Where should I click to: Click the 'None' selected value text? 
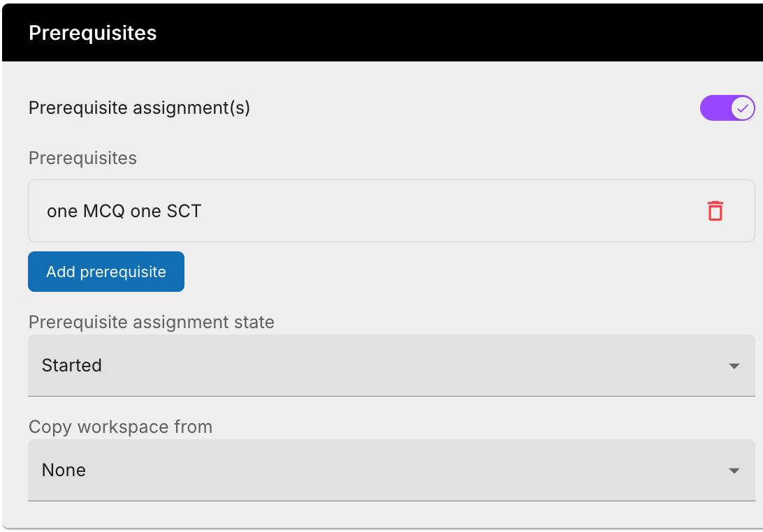64,470
